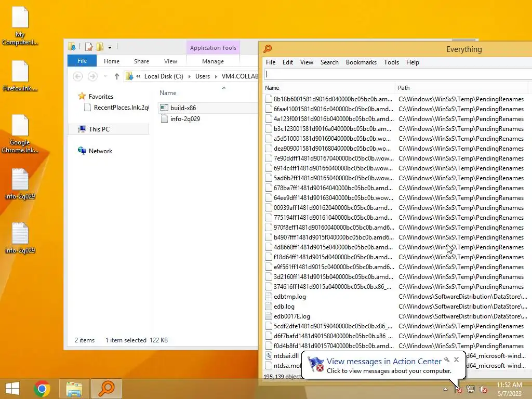Open the Everything File menu
This screenshot has width=532, height=399.
(270, 62)
